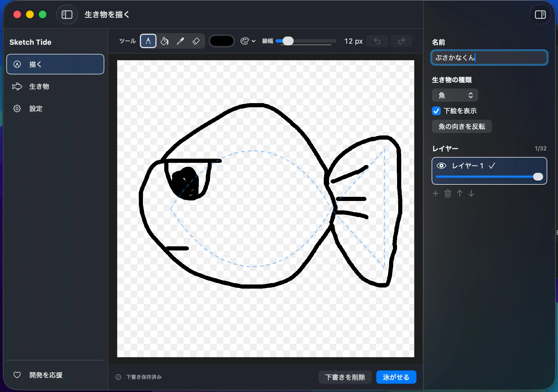The image size is (558, 392).
Task: Select the eyedropper tool
Action: tap(180, 41)
